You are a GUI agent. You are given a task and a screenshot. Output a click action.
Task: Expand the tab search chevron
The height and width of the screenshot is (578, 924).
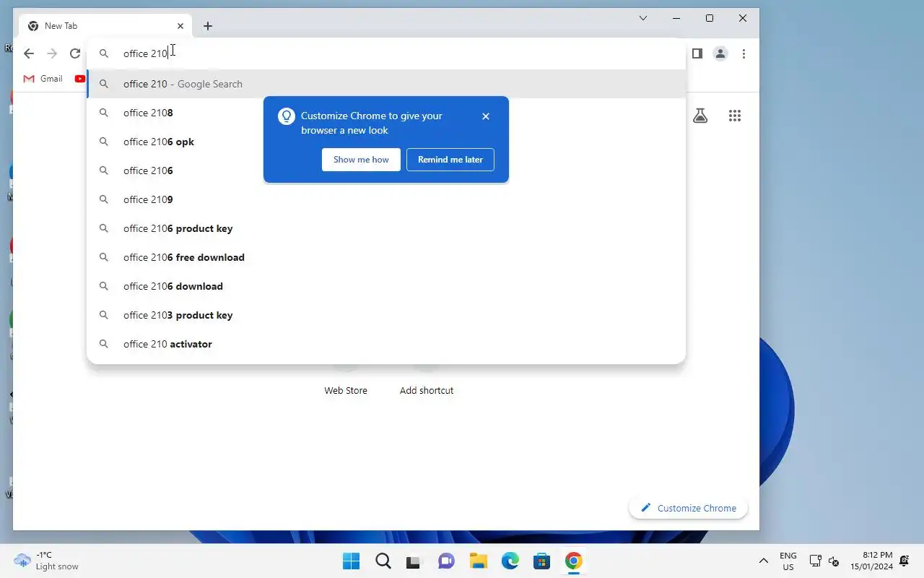[643, 18]
